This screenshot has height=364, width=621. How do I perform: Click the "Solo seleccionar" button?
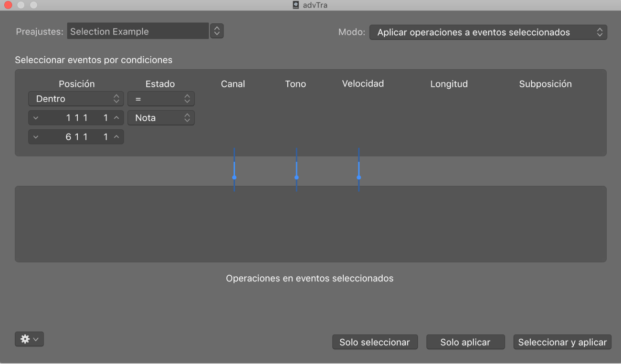tap(375, 342)
